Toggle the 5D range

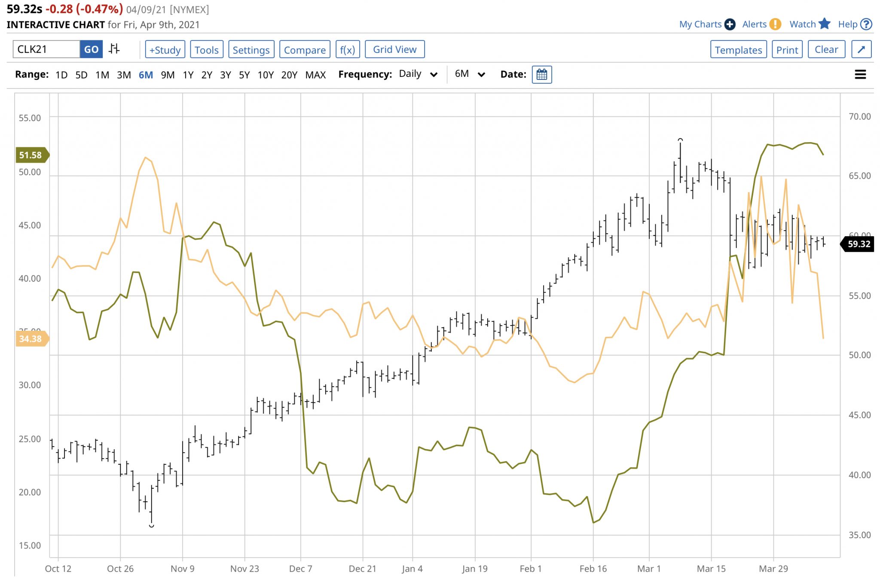click(82, 74)
